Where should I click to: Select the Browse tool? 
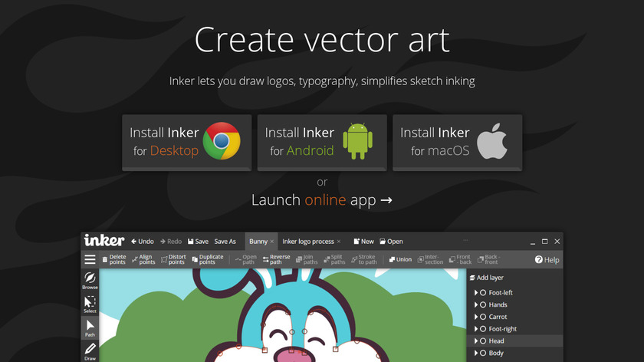point(90,280)
